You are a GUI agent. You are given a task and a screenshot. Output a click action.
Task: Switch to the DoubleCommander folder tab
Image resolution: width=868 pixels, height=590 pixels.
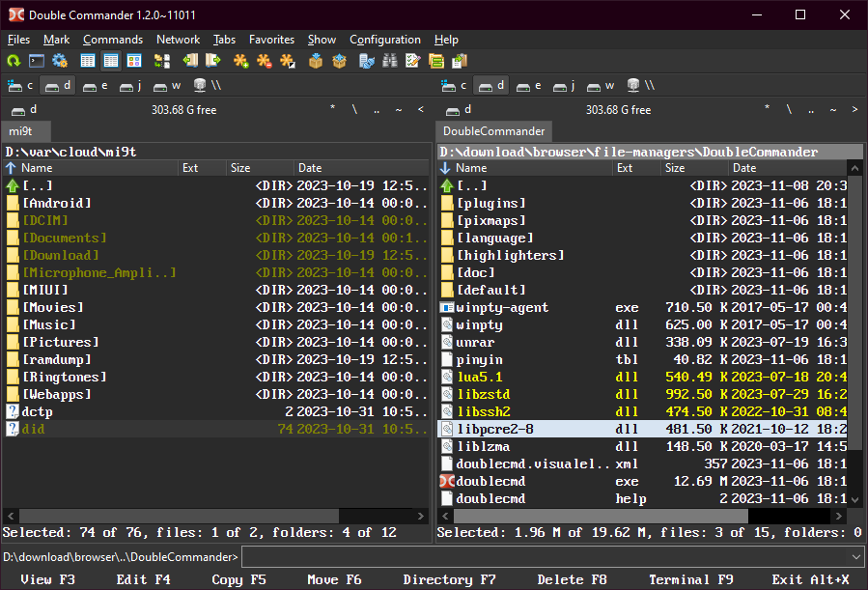pyautogui.click(x=494, y=131)
